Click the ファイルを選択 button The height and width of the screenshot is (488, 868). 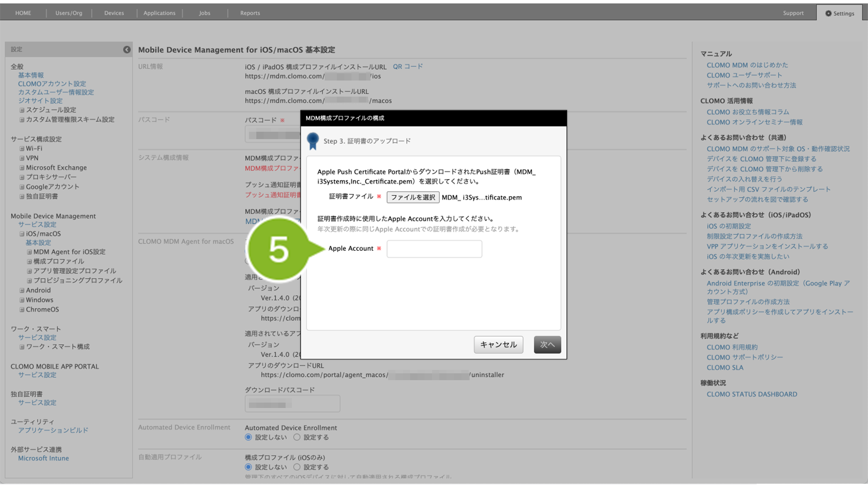coord(413,198)
